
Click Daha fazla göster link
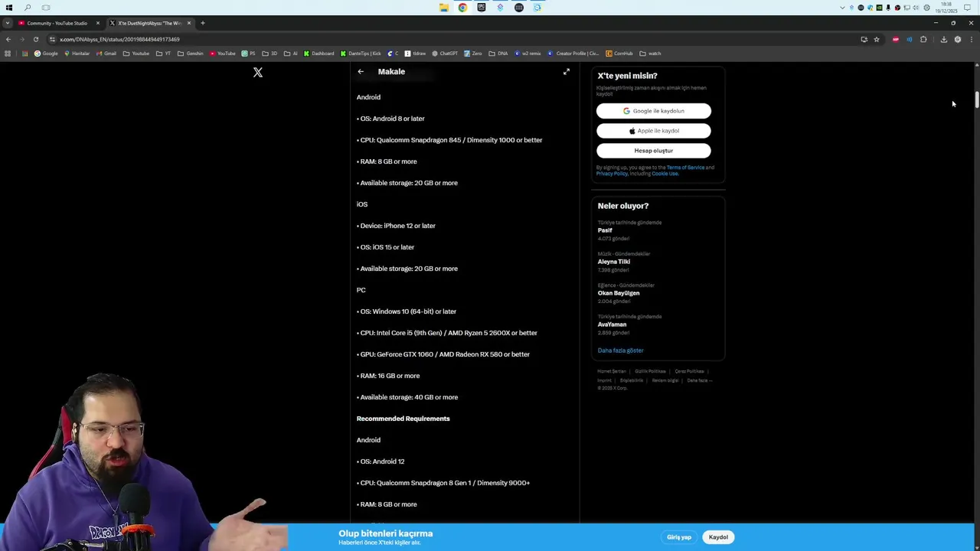click(620, 350)
